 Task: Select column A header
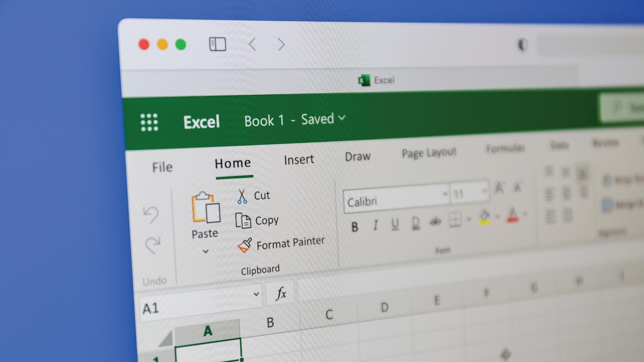[x=207, y=331]
